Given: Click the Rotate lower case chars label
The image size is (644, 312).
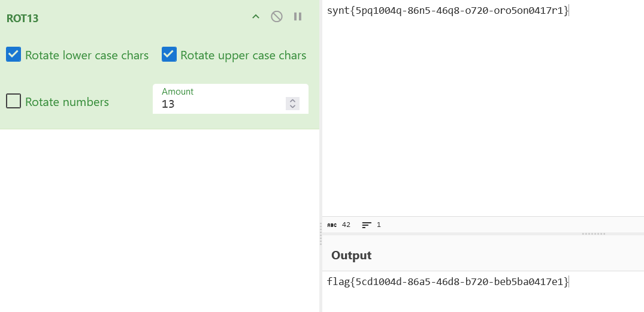Looking at the screenshot, I should coord(87,55).
